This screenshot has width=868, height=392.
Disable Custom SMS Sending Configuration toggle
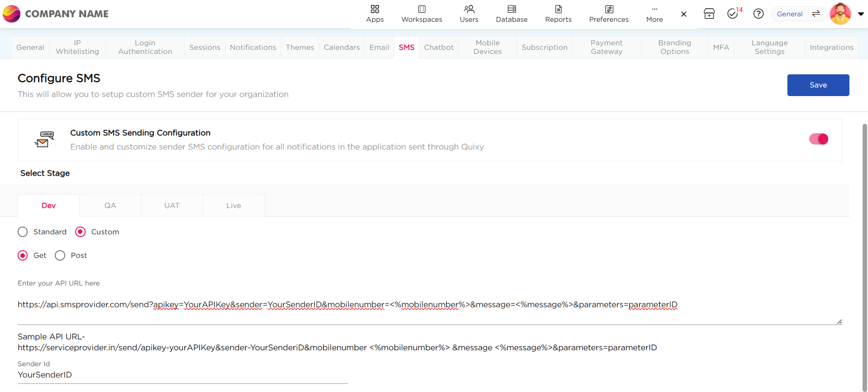[818, 139]
